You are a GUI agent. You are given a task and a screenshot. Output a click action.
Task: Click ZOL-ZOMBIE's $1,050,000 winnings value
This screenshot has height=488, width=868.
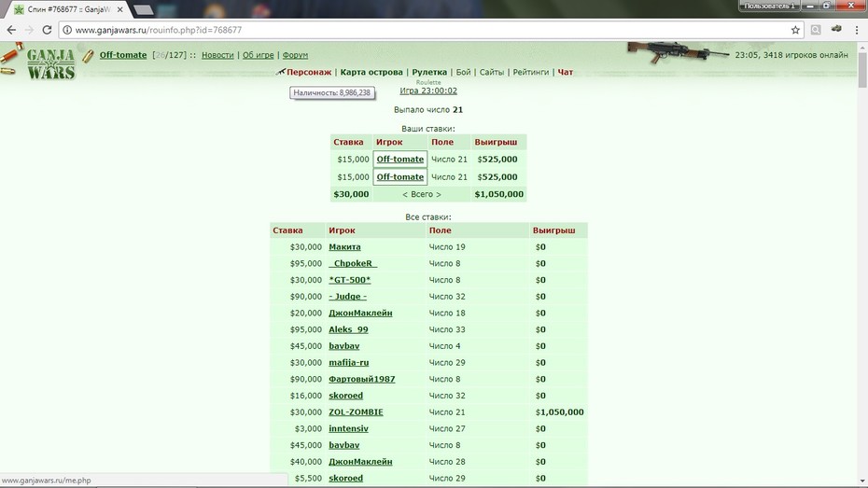coord(560,412)
